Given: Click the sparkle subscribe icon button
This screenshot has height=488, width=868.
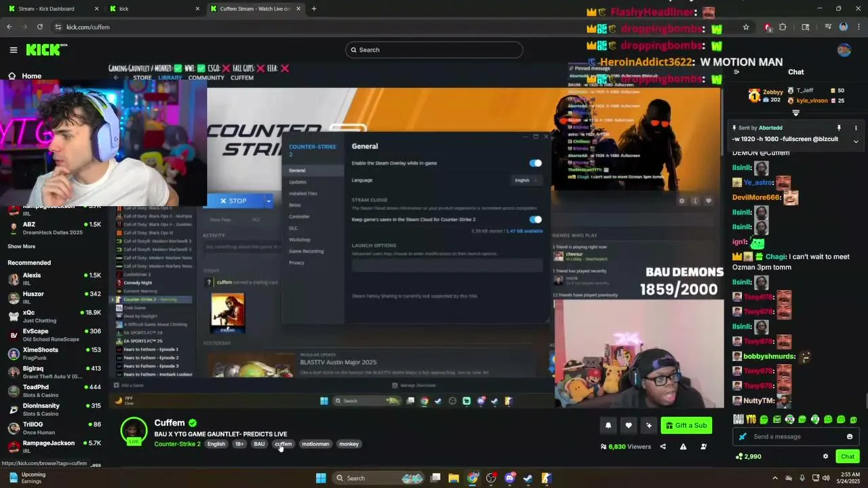Looking at the screenshot, I should click(x=649, y=426).
